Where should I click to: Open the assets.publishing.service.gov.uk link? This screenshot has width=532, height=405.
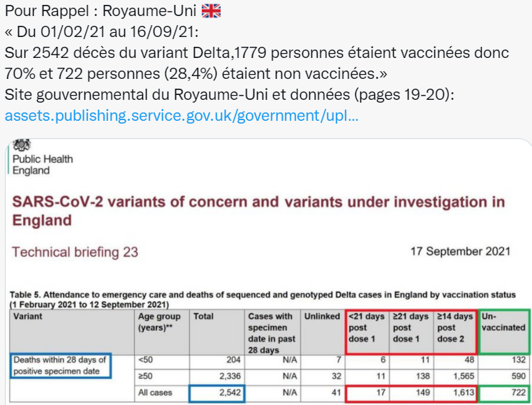182,116
